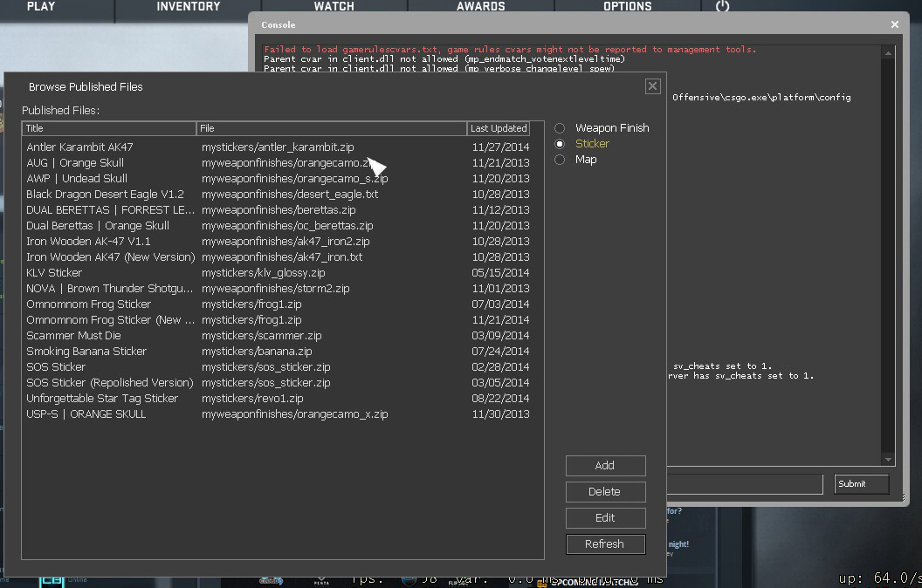Click the date 05/15/2014 cell
922x588 pixels.
click(x=500, y=272)
